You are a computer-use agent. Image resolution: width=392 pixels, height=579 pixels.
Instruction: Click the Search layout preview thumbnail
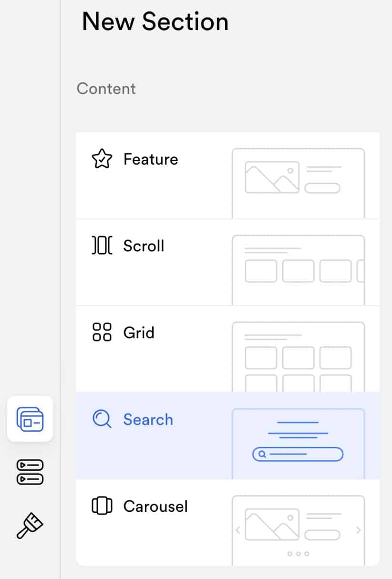coord(299,444)
